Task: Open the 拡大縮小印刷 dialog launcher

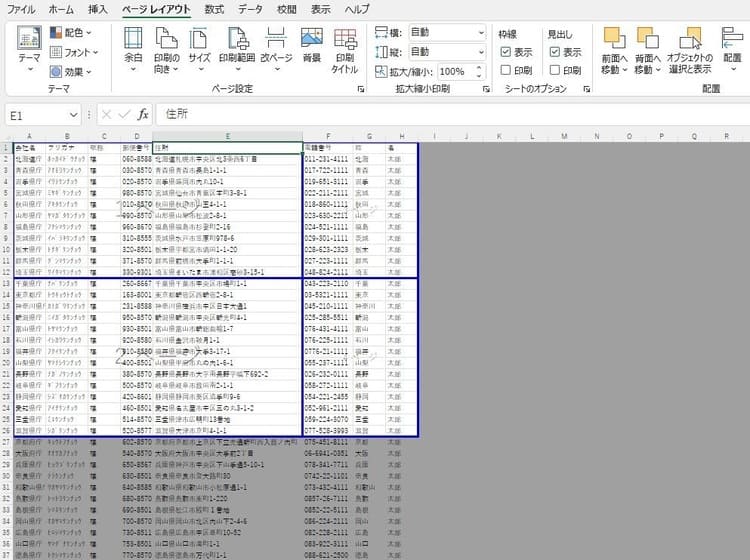Action: 486,89
